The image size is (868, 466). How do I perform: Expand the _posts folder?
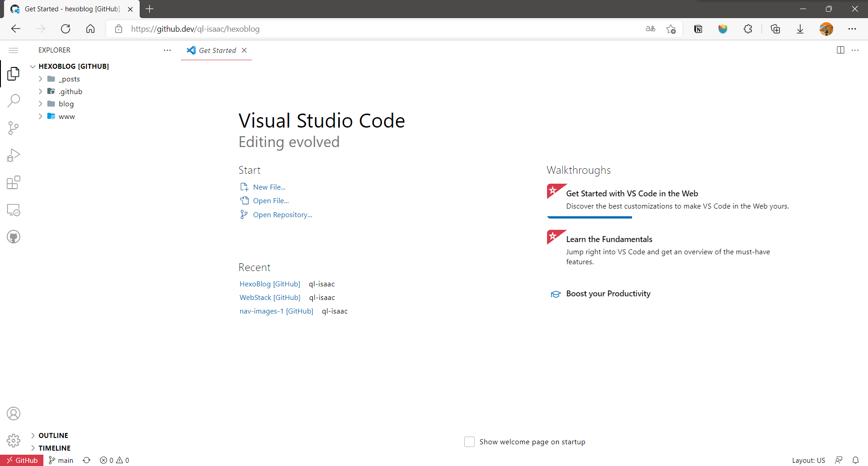click(69, 79)
